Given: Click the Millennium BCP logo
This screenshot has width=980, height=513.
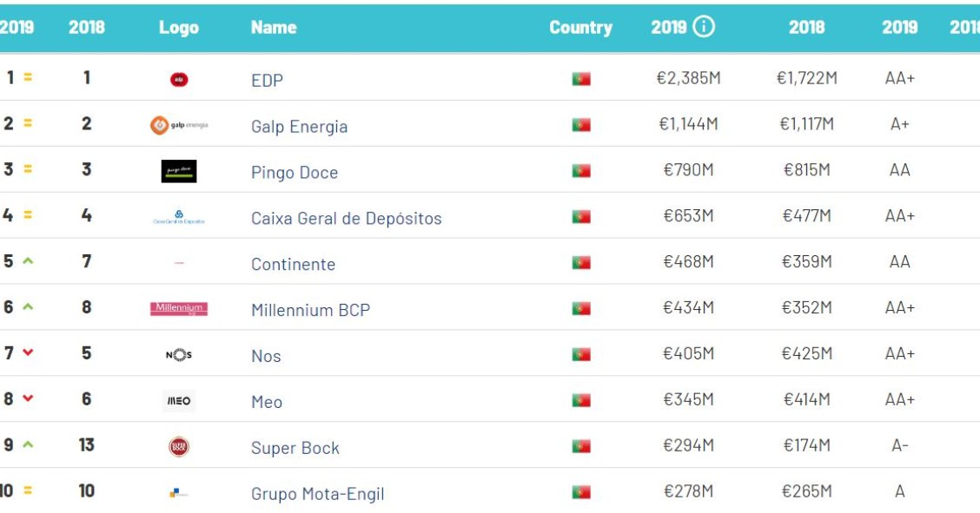Looking at the screenshot, I should (179, 308).
